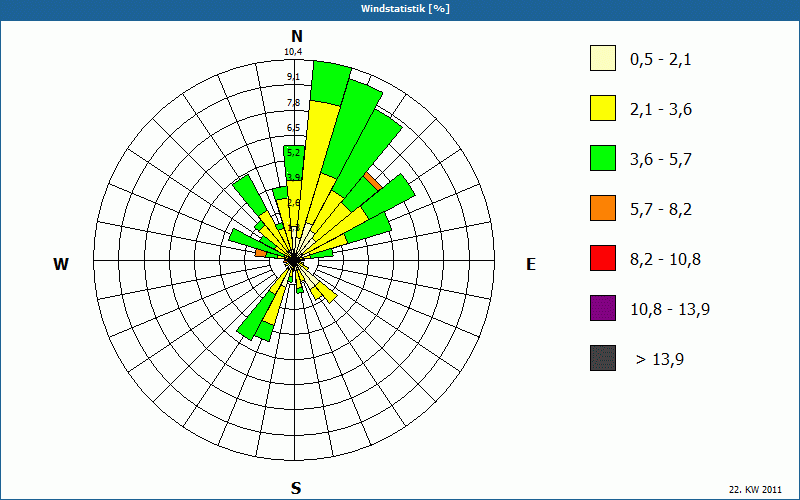Click the black center of the wind rose
The height and width of the screenshot is (500, 800).
click(x=294, y=261)
